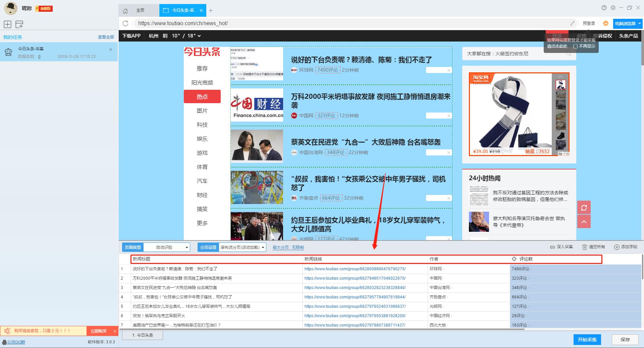Click the 齐鲁壹点 author cell
The height and width of the screenshot is (348, 644).
tap(469, 297)
